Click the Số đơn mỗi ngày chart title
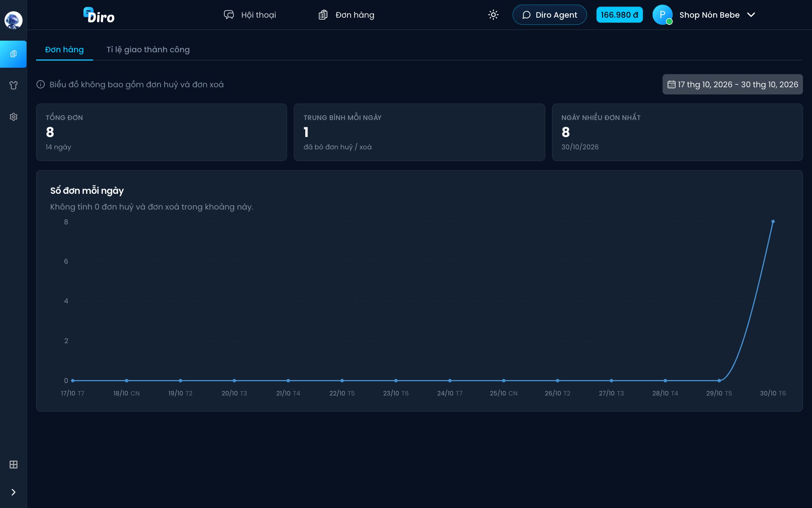The height and width of the screenshot is (508, 812). (x=87, y=191)
